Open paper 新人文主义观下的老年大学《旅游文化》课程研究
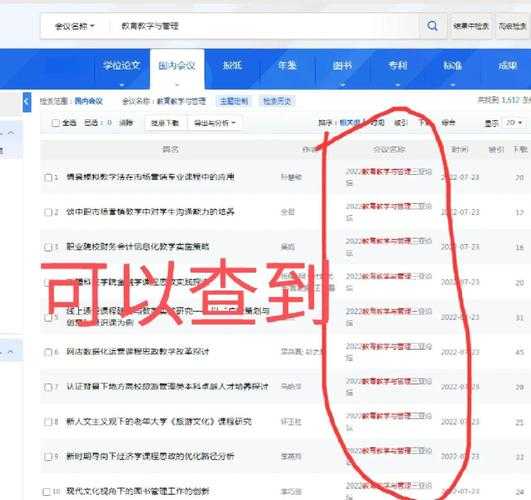 point(159,422)
